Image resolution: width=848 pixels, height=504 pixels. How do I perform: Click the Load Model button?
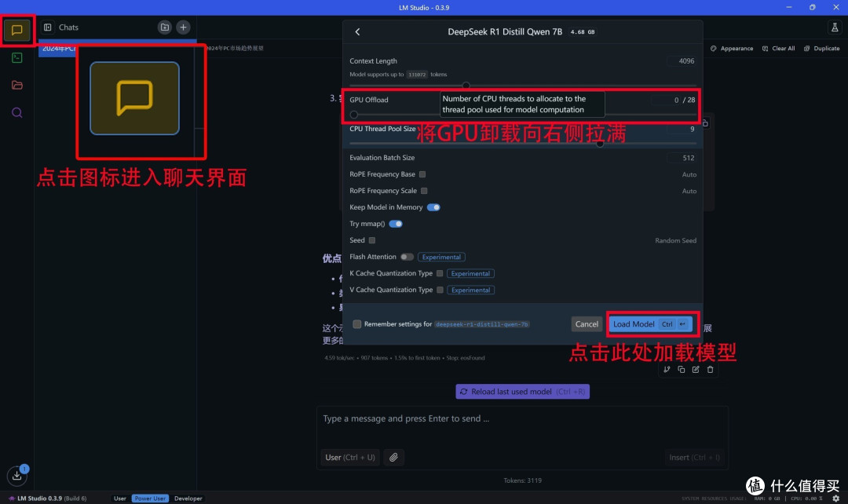(651, 324)
